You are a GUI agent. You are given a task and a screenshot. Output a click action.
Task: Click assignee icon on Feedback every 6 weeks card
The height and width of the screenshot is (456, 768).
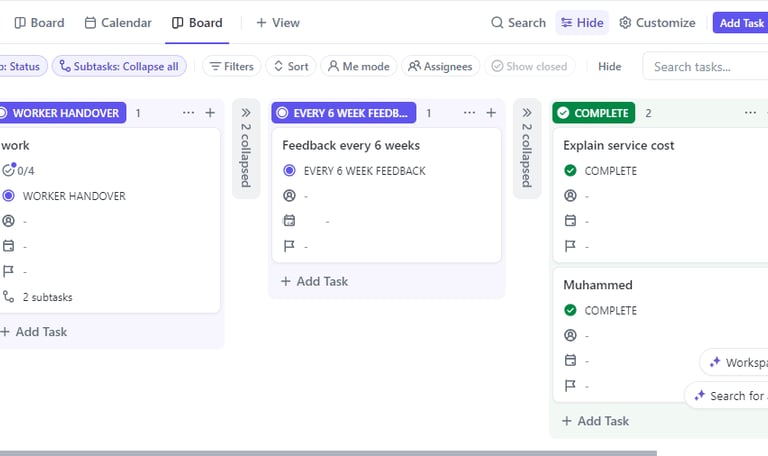[x=290, y=196]
